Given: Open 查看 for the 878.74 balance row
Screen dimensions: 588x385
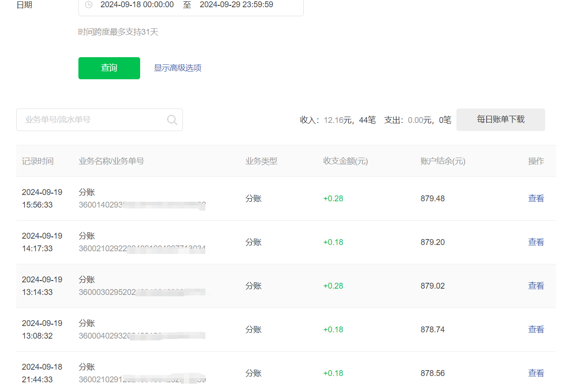Looking at the screenshot, I should coord(536,330).
